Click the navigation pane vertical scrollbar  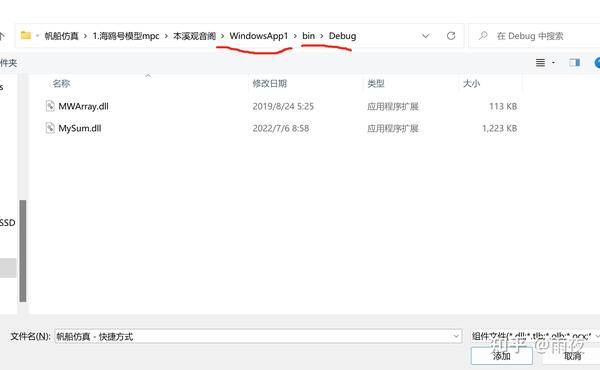[x=23, y=251]
